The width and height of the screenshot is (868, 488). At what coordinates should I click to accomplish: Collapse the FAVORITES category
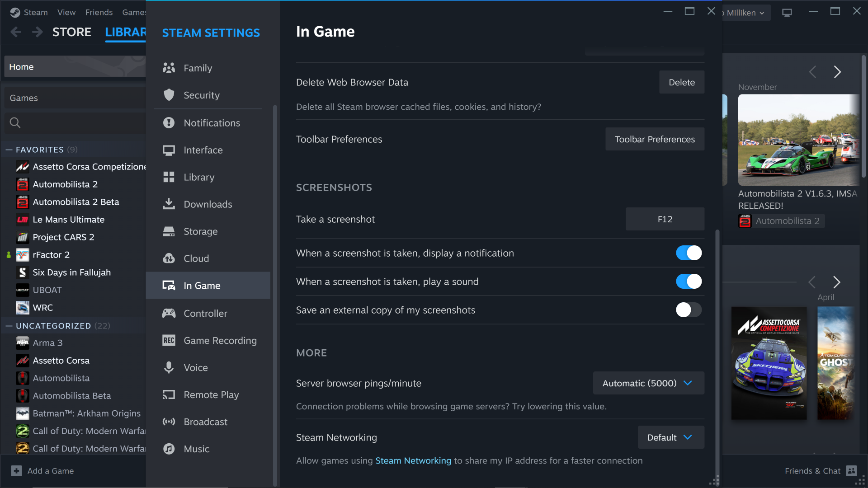click(9, 150)
